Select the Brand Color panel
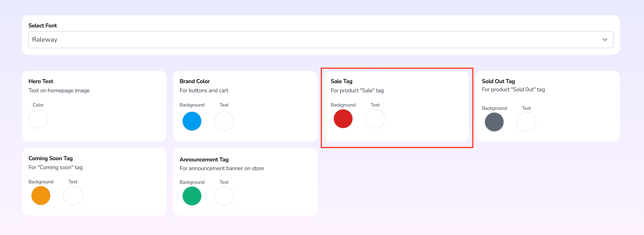 pos(245,106)
